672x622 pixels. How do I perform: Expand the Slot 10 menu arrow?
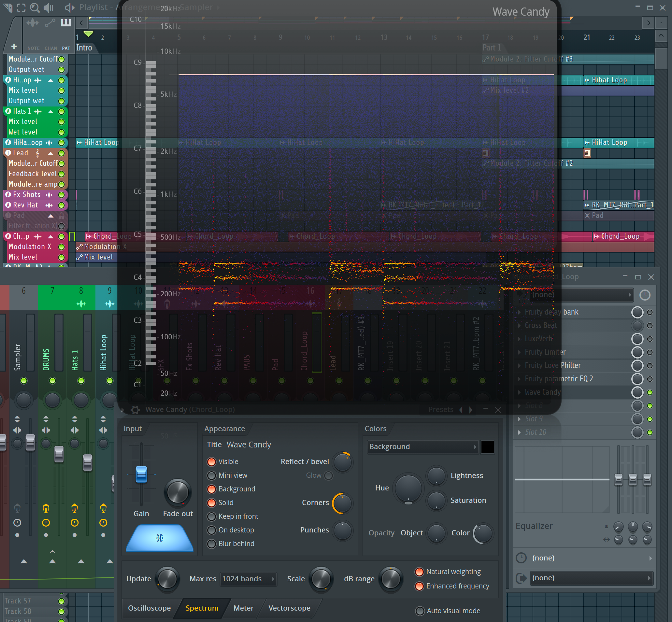(x=519, y=432)
